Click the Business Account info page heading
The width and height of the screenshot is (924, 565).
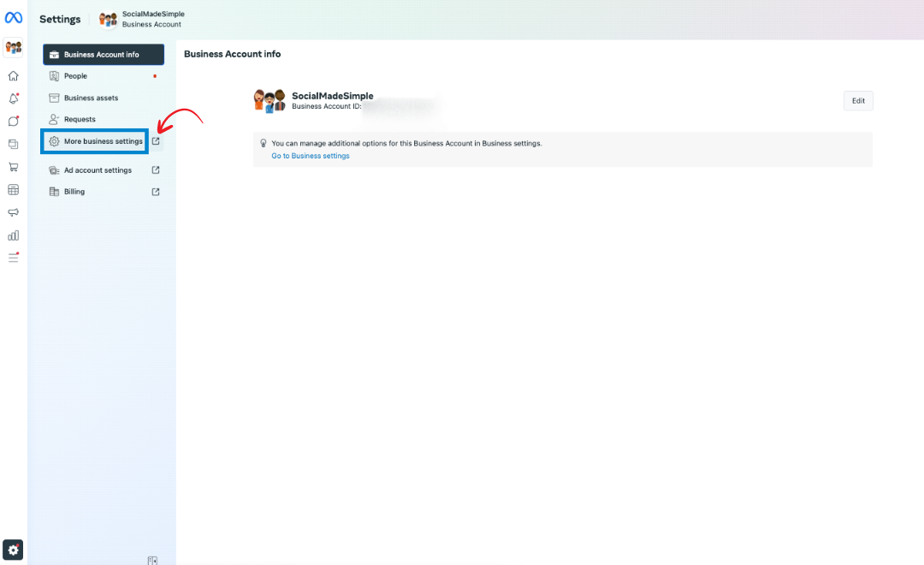coord(232,54)
